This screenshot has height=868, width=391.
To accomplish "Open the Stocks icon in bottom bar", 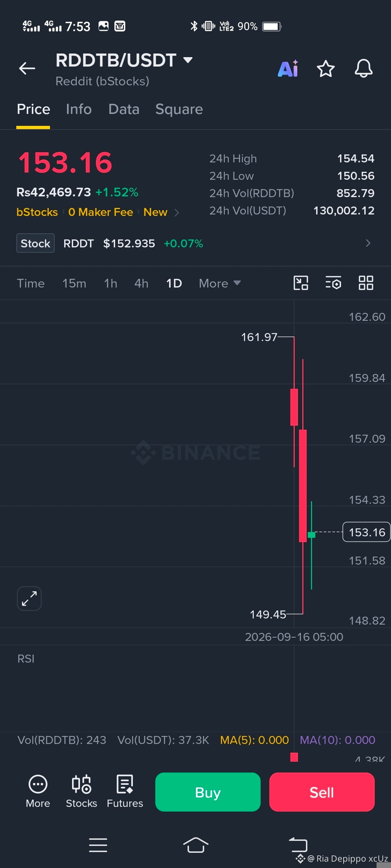I will click(81, 791).
